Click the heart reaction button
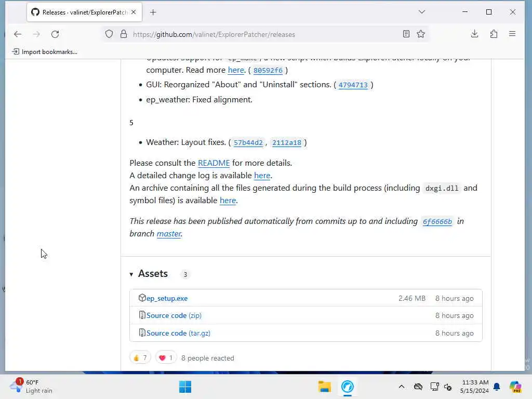 (x=166, y=357)
